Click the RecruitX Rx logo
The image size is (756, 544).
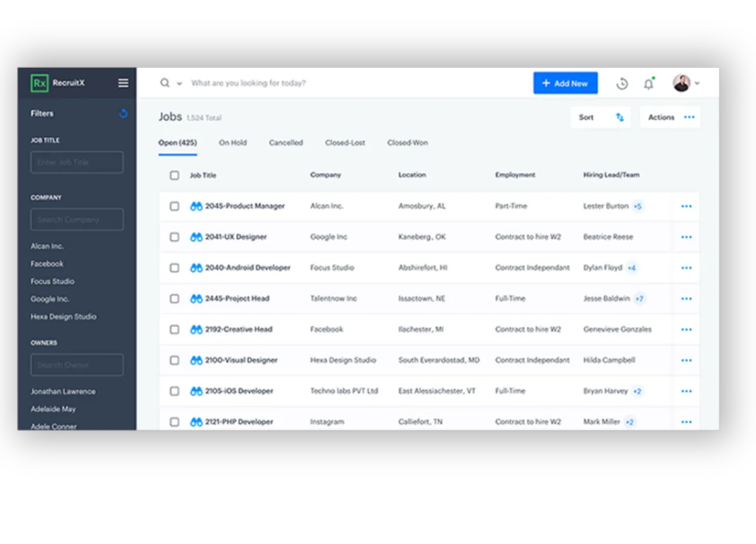40,83
